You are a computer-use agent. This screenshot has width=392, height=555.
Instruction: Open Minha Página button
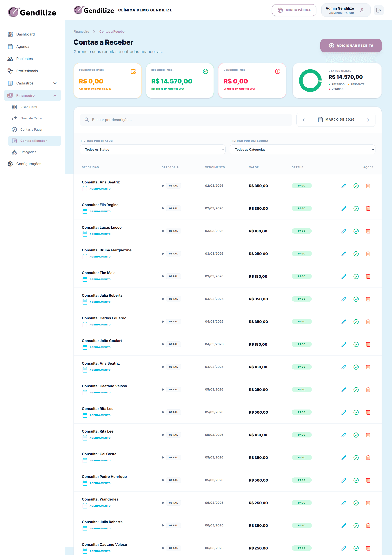click(x=294, y=10)
